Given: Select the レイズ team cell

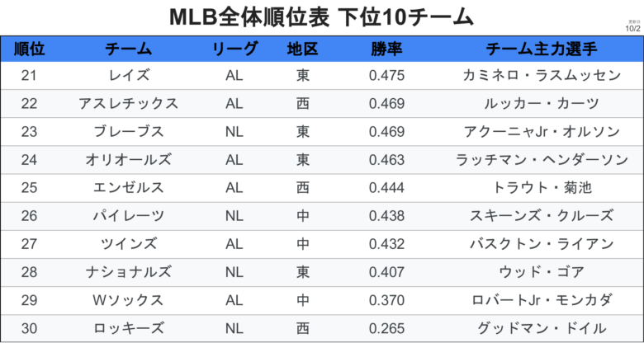Looking at the screenshot, I should click(x=128, y=76).
